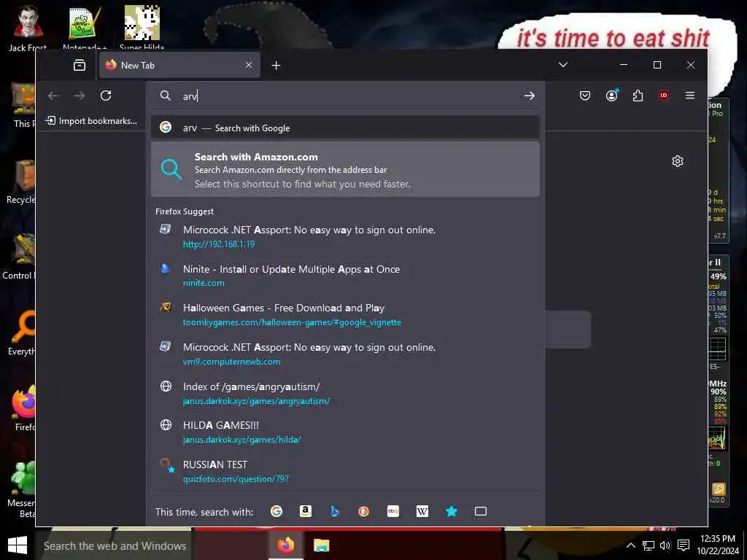Image resolution: width=747 pixels, height=560 pixels.
Task: Open Halloween Games Free Download result
Action: pyautogui.click(x=345, y=315)
